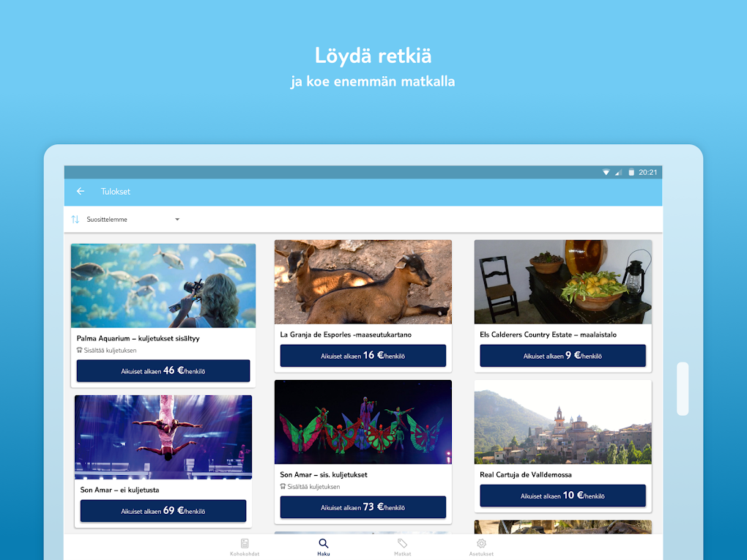This screenshot has height=560, width=747.
Task: Open the Palma Aquarium photo
Action: [163, 285]
